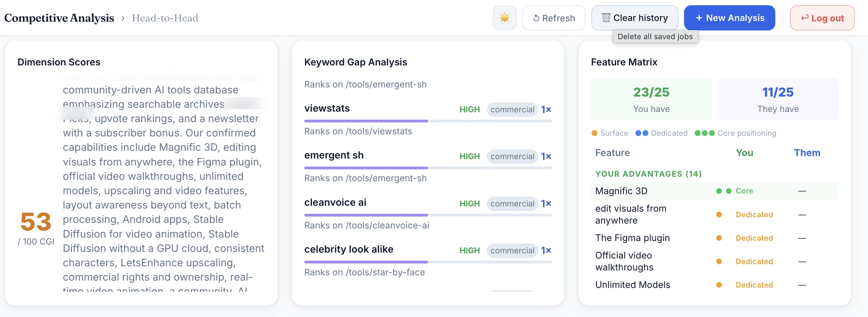Click the 23/25 You have card

click(x=651, y=99)
